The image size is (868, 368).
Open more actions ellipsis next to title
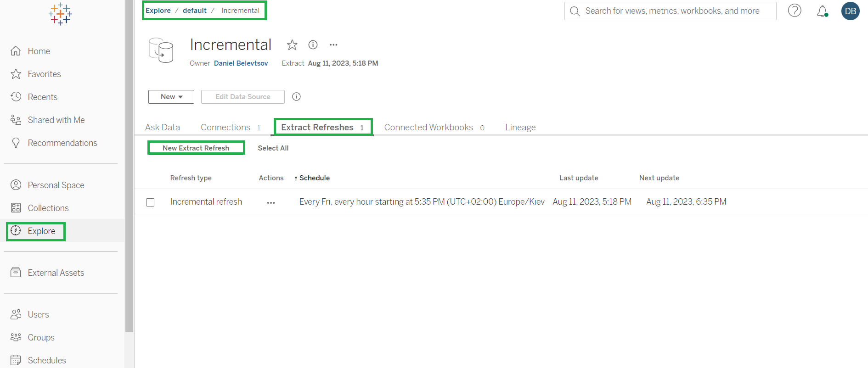click(x=333, y=45)
